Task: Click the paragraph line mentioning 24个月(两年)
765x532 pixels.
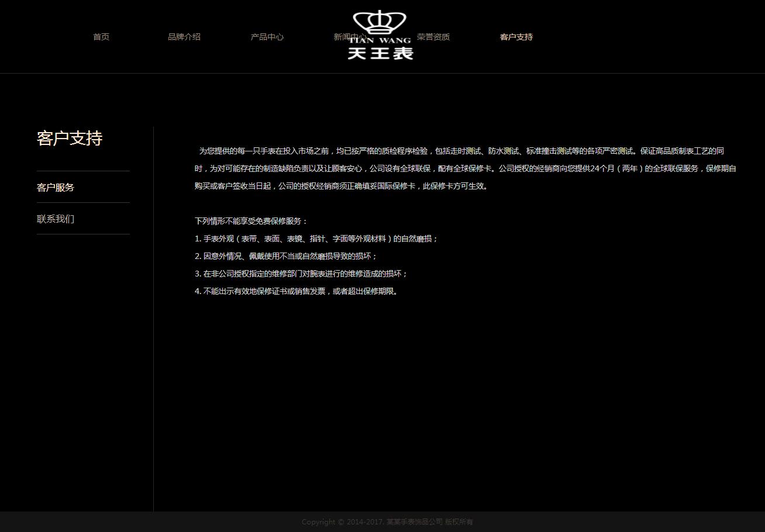Action: tap(465, 168)
